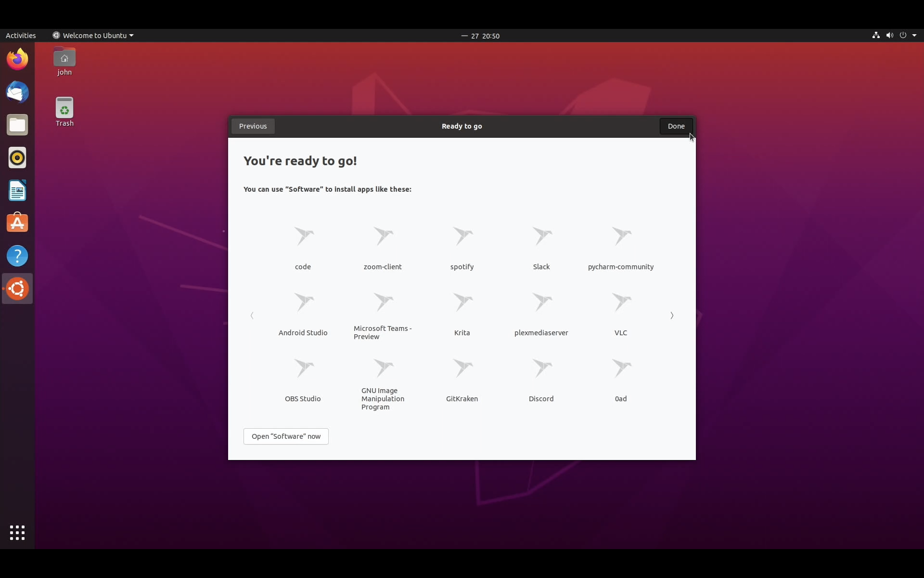Open the john home folder on desktop
Viewport: 924px width, 578px height.
tap(64, 61)
